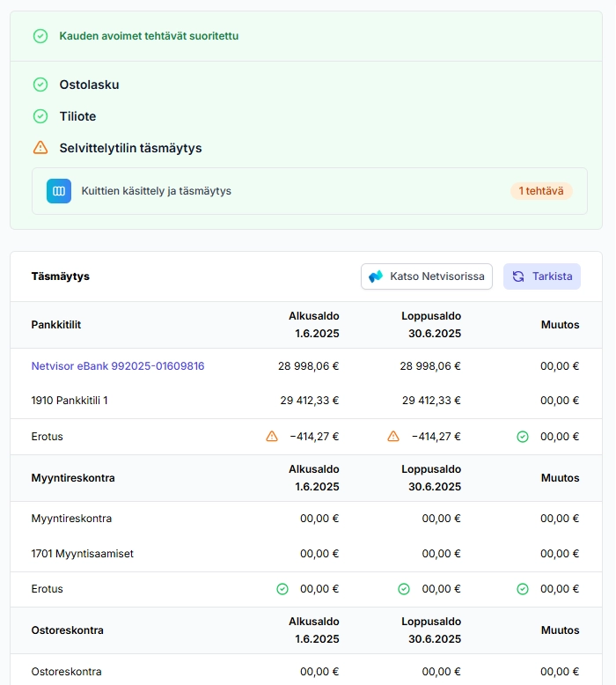Open the Netvisor eBank 992025-01609816 link
The image size is (616, 685).
pyautogui.click(x=118, y=365)
